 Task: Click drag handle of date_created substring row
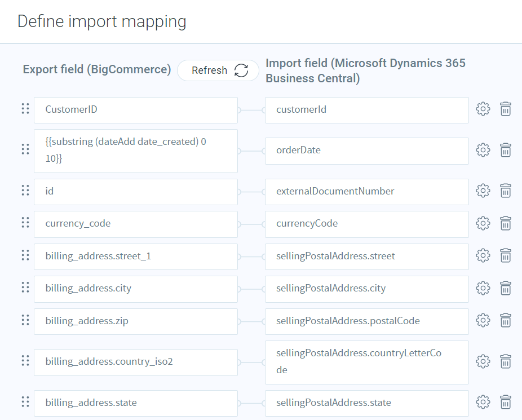click(25, 149)
